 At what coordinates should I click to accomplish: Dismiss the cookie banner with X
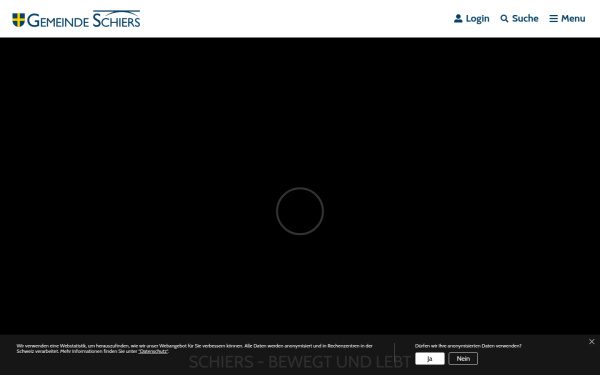[592, 341]
